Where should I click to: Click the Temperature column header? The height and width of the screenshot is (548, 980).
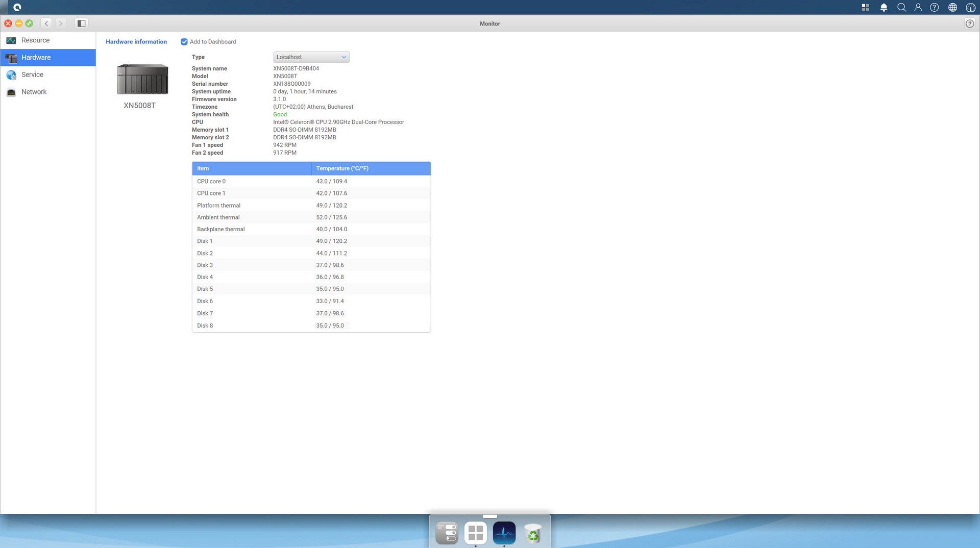(371, 168)
